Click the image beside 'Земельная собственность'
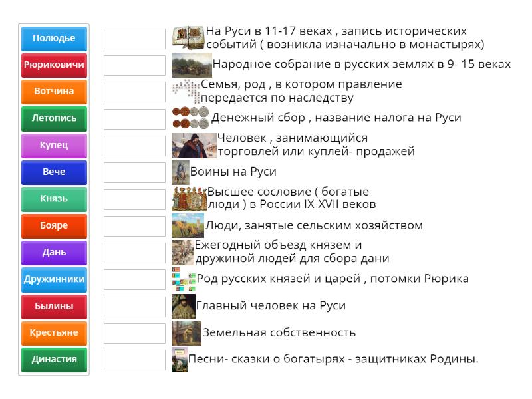 point(186,332)
